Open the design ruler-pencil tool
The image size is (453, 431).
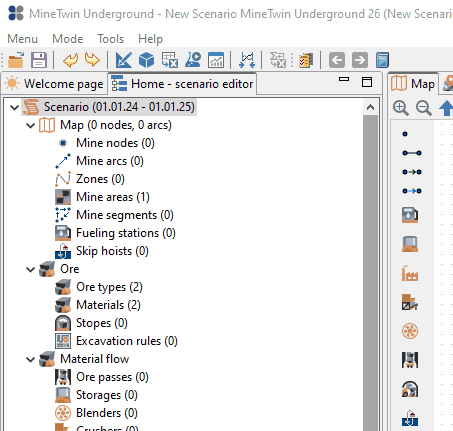pos(124,60)
